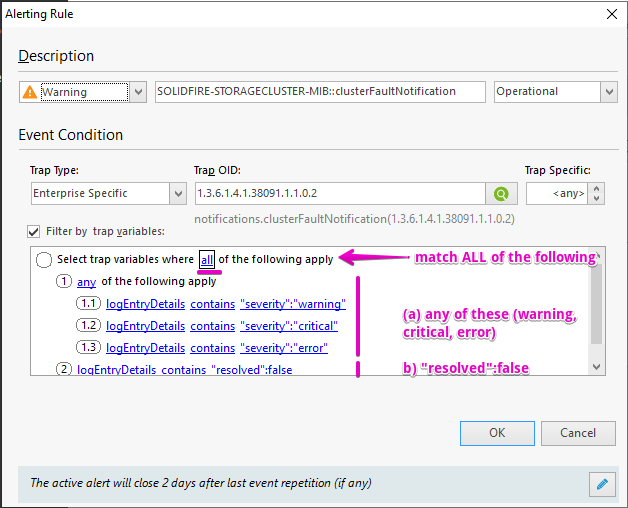Click the pencil edit icon for alert closing
628x508 pixels.
(602, 484)
